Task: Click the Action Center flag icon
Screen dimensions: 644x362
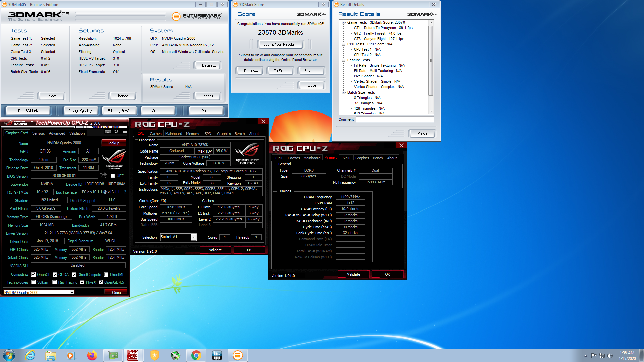Action: [x=594, y=356]
